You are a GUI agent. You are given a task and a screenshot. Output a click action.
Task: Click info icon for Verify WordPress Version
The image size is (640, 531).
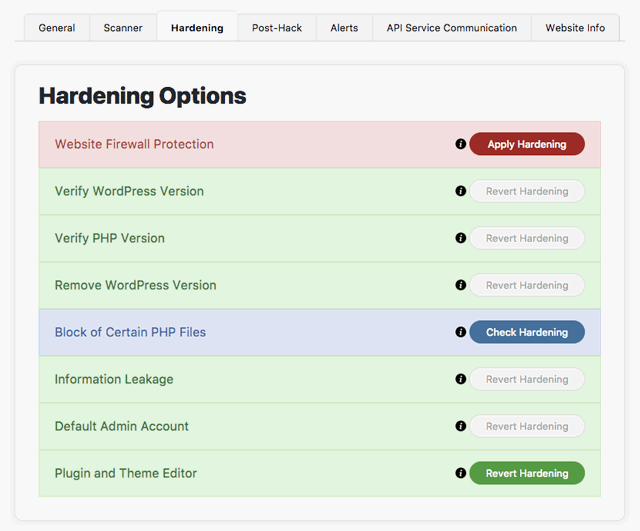(x=460, y=191)
